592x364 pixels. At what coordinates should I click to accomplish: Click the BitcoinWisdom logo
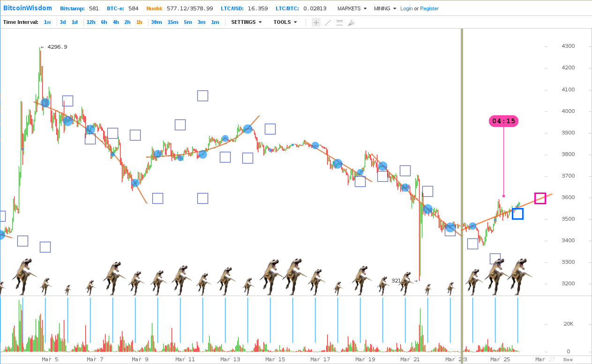point(28,8)
